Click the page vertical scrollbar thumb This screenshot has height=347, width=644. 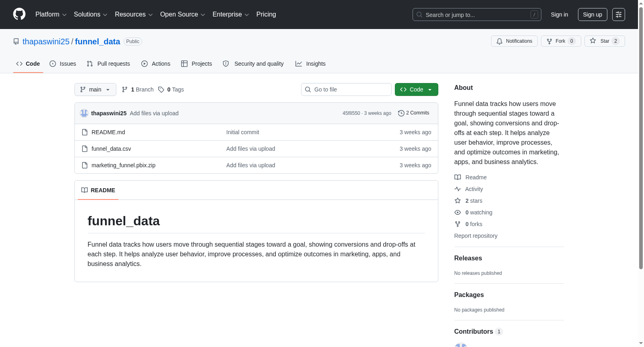pos(641,138)
